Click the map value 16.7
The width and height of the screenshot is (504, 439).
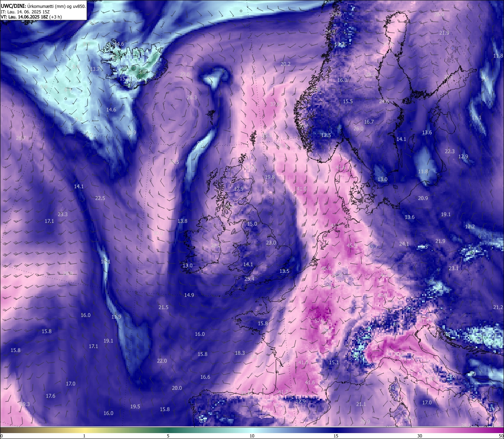[x=369, y=122]
